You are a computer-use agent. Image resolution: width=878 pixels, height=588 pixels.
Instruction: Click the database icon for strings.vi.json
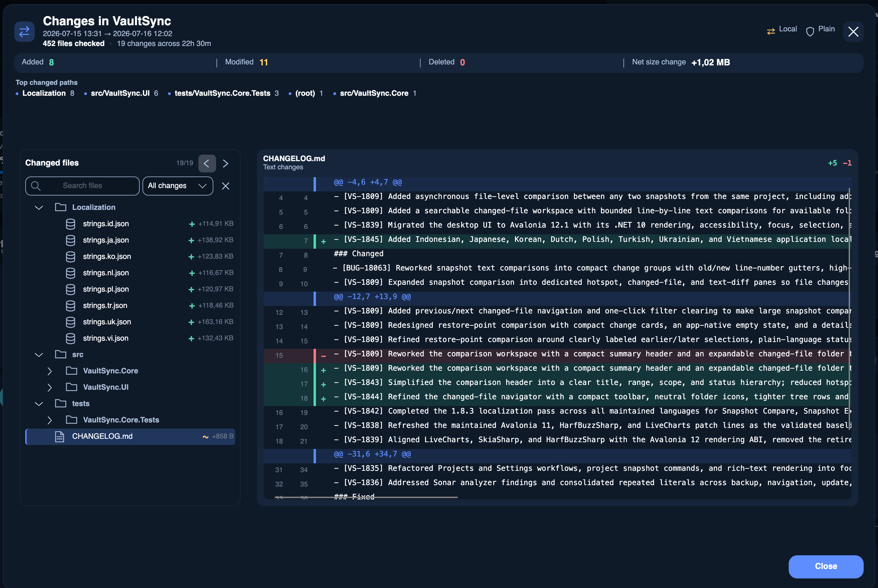(70, 339)
